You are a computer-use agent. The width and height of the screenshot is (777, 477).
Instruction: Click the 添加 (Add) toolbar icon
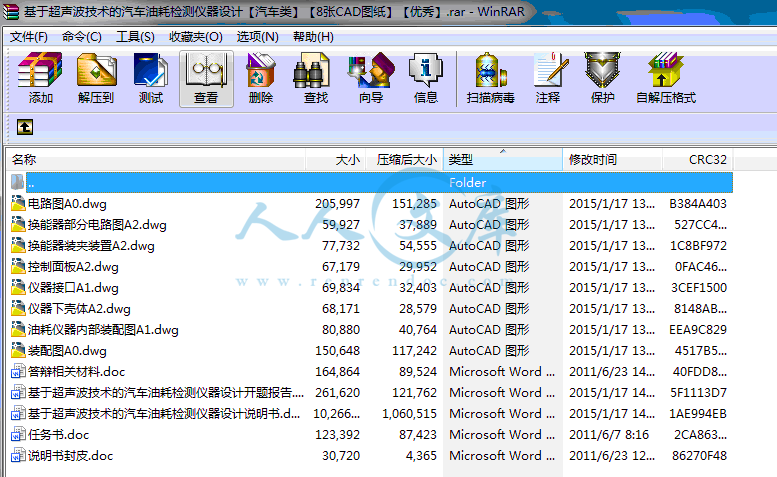[x=40, y=71]
